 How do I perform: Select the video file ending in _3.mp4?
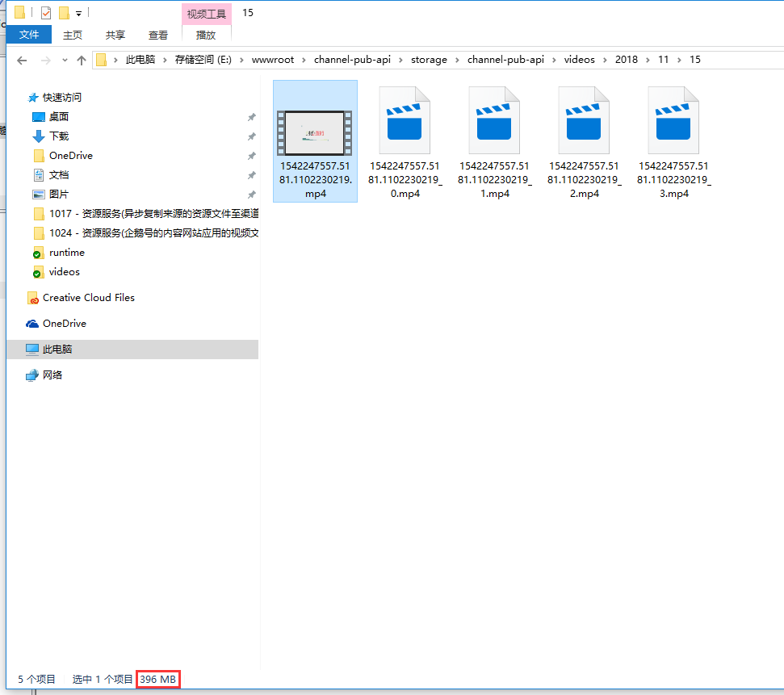[x=673, y=143]
